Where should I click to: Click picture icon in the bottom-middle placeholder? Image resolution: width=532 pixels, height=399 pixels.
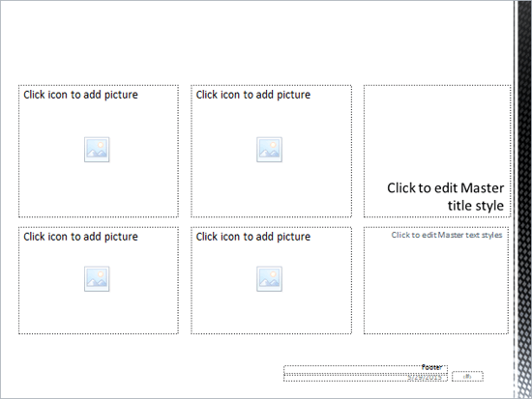(270, 279)
